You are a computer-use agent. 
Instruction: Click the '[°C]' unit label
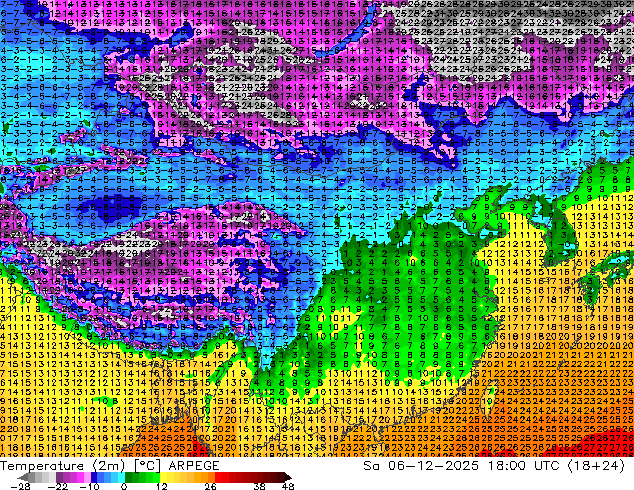tap(147, 466)
